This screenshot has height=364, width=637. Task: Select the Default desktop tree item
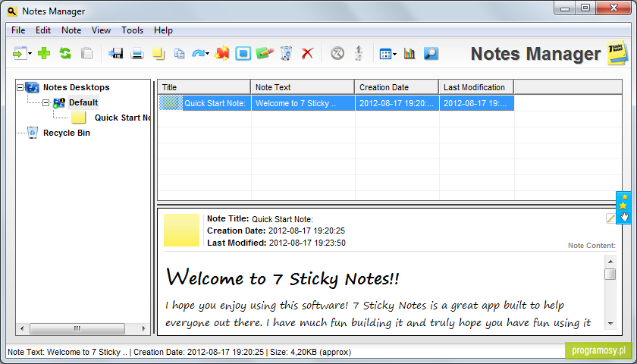tap(83, 102)
